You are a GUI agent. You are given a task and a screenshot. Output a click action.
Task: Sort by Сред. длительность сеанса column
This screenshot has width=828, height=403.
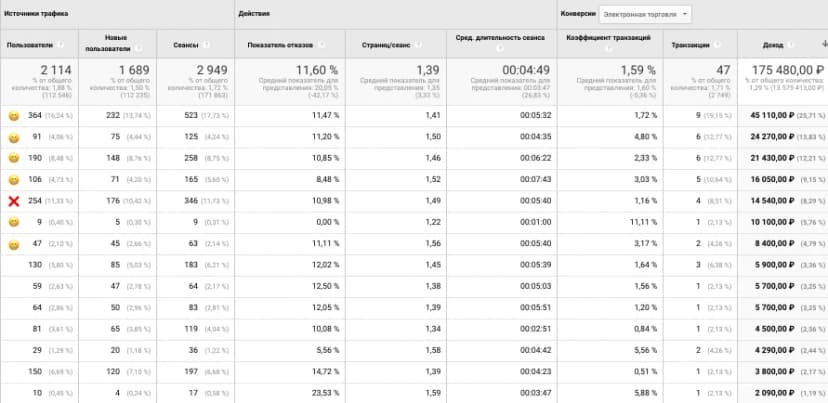[501, 43]
